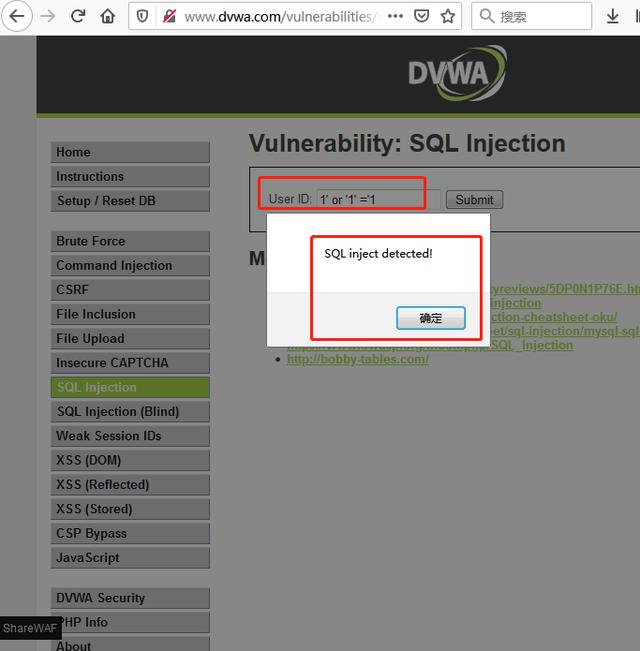
Task: Go to Command Injection page
Action: tap(130, 265)
